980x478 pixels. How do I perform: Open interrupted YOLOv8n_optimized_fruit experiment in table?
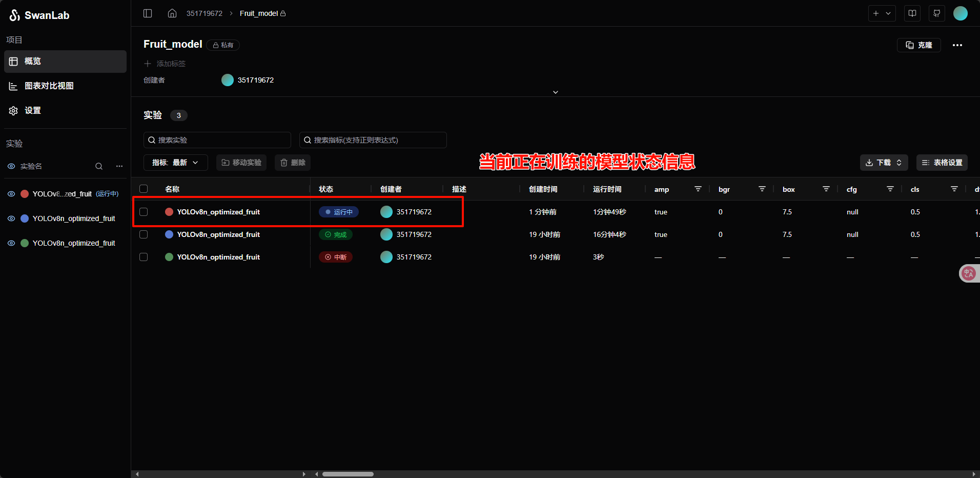click(218, 257)
